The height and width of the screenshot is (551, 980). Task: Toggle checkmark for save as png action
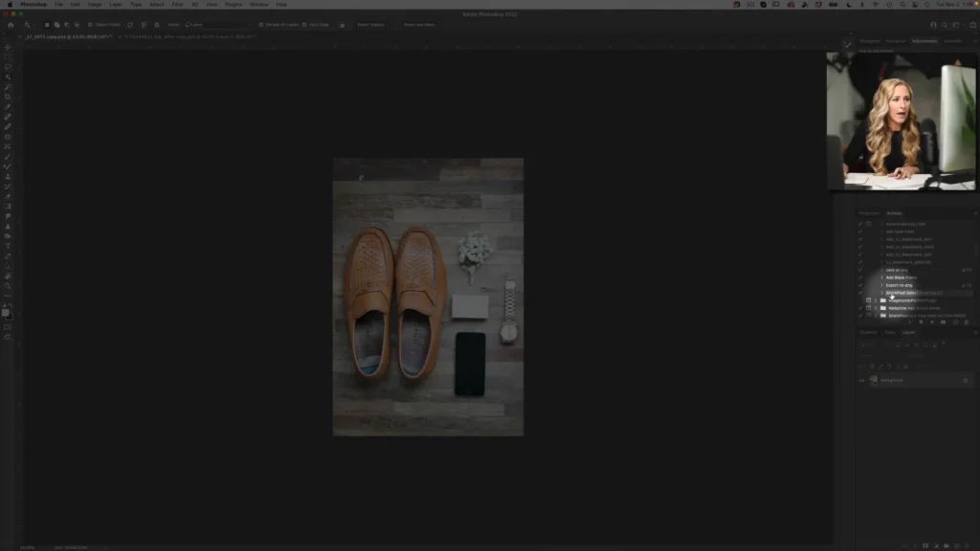click(x=860, y=270)
